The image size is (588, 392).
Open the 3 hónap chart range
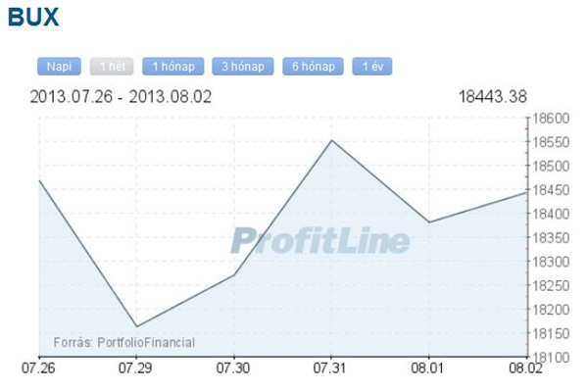pos(242,67)
